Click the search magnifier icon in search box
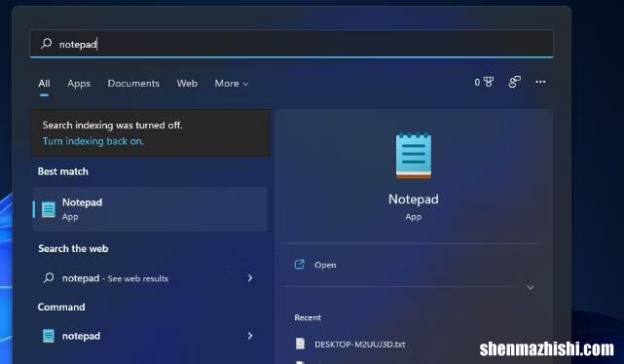This screenshot has height=364, width=624. (x=46, y=44)
